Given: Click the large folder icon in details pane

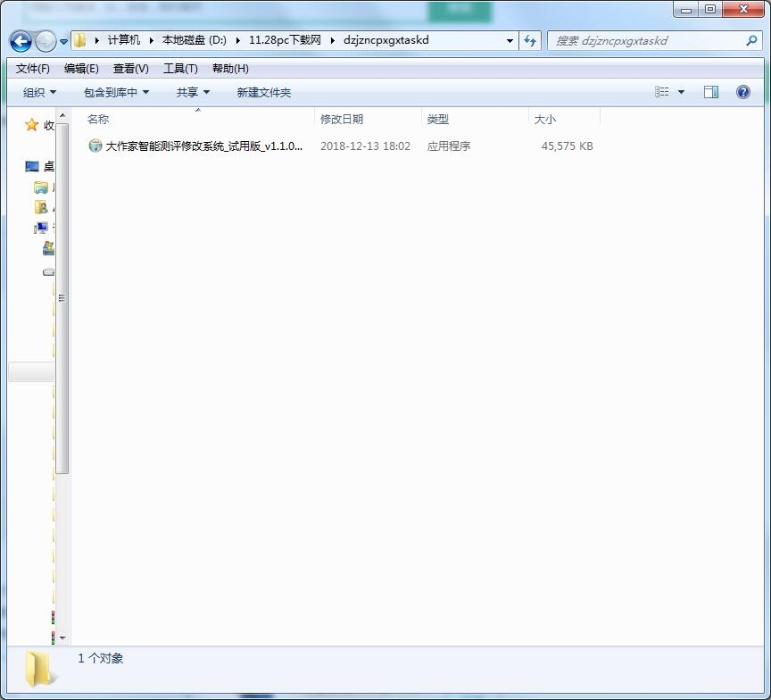Looking at the screenshot, I should coord(39,668).
